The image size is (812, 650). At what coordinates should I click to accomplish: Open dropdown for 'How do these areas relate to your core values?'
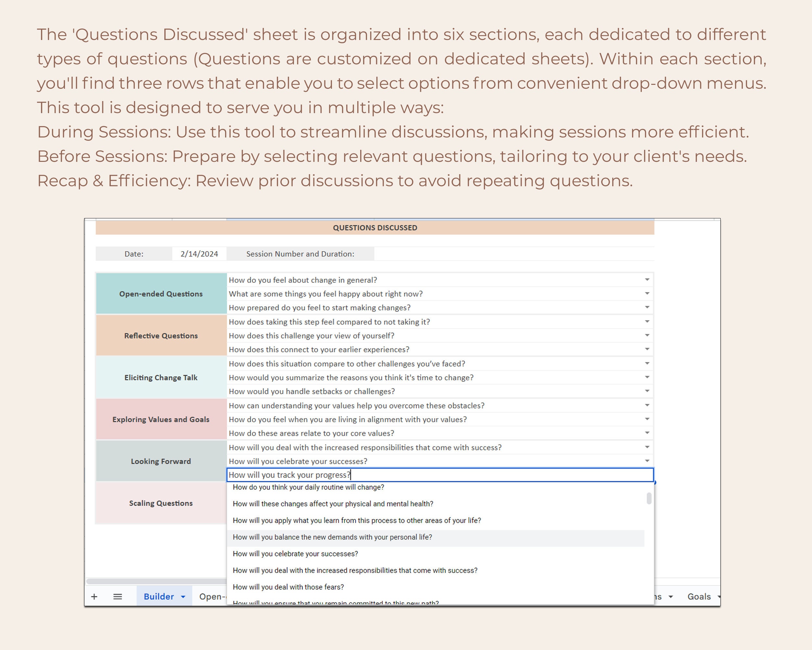click(x=647, y=433)
